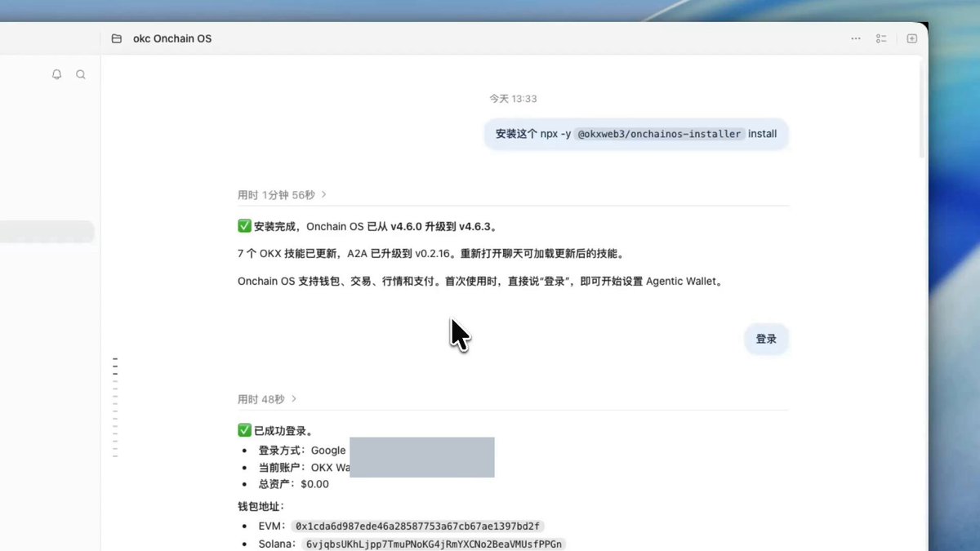Select the Solana wallet address
This screenshot has height=551, width=980.
[434, 544]
